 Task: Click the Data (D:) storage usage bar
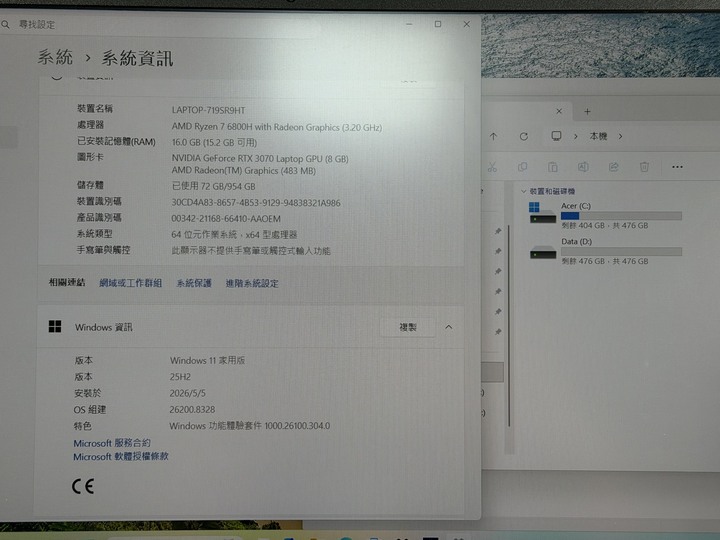point(621,251)
